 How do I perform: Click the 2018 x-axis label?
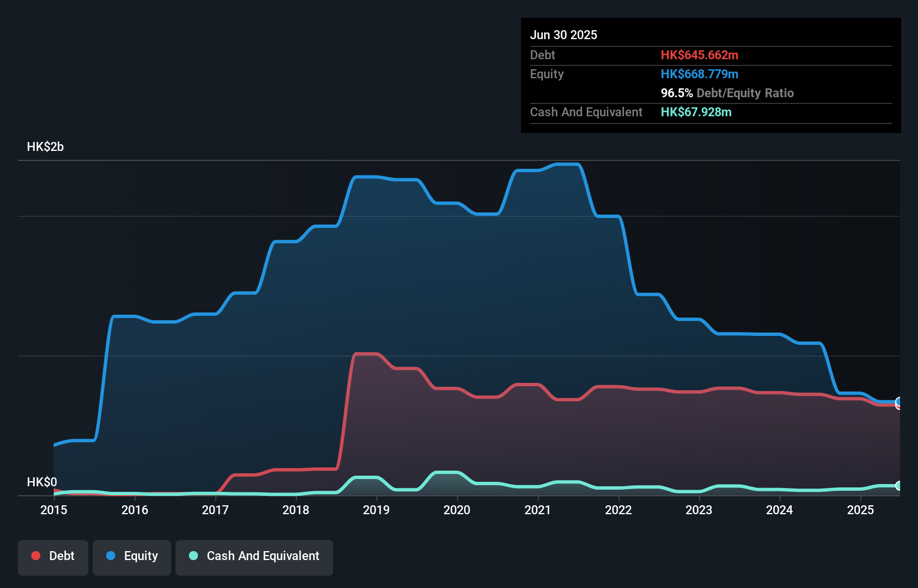[x=296, y=510]
